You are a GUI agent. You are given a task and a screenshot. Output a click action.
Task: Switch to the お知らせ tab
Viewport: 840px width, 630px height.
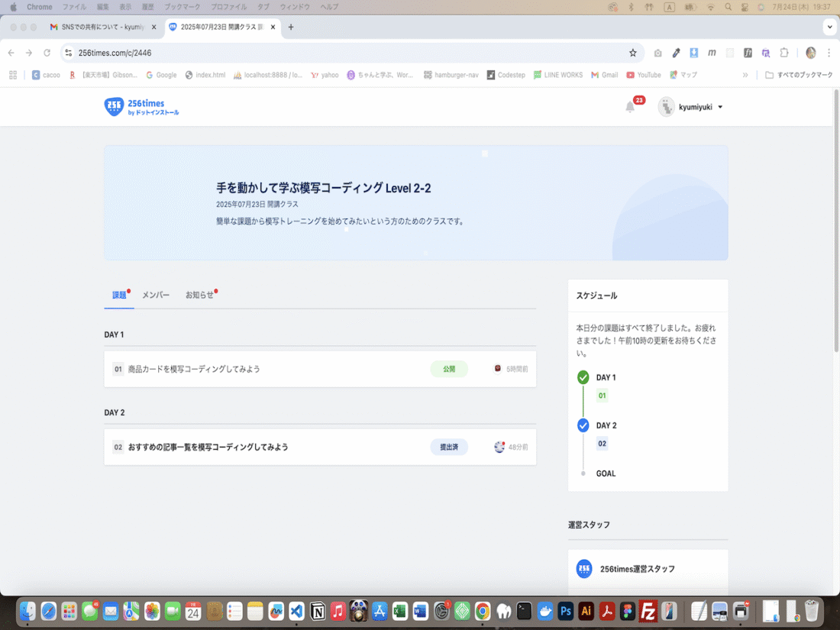(x=200, y=295)
